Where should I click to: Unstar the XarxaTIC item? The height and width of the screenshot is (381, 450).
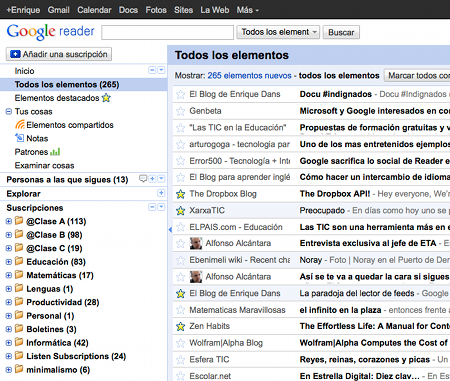180,211
